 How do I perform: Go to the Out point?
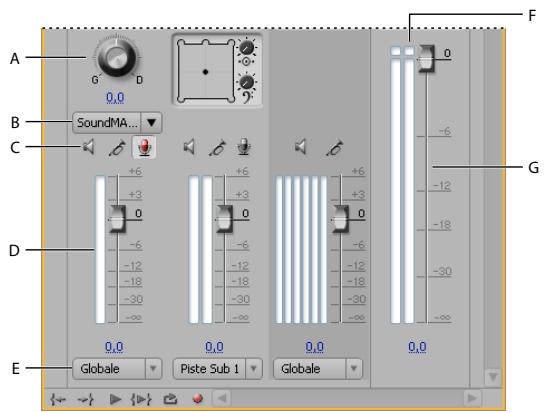coord(86,399)
